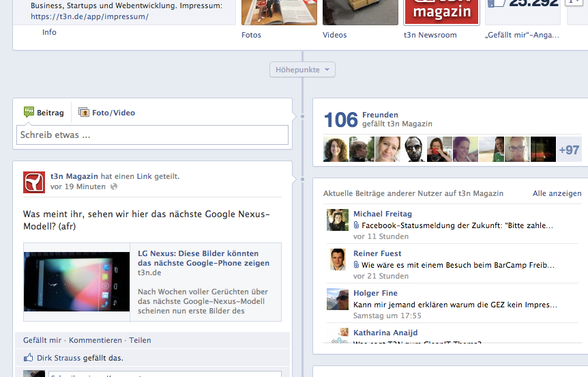
Task: Click the timeline dot beside the composer
Action: point(302,116)
